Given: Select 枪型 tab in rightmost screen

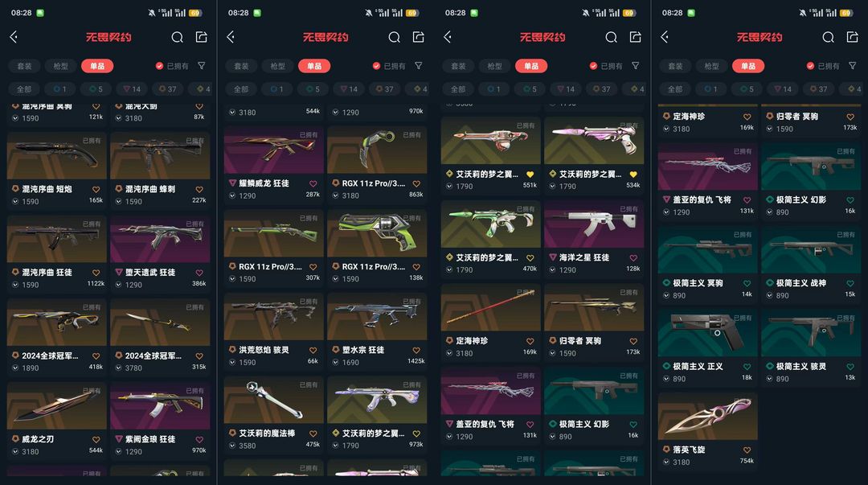Looking at the screenshot, I should [712, 66].
